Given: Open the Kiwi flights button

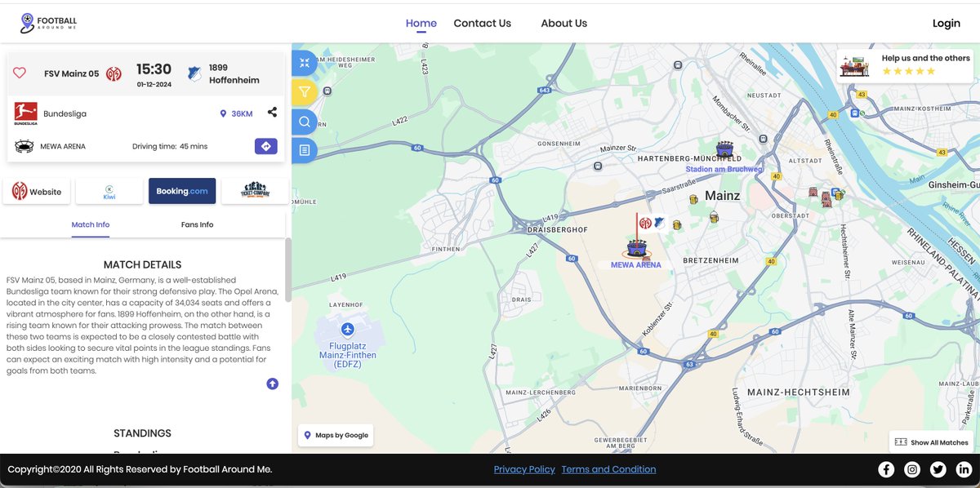Looking at the screenshot, I should click(x=109, y=192).
